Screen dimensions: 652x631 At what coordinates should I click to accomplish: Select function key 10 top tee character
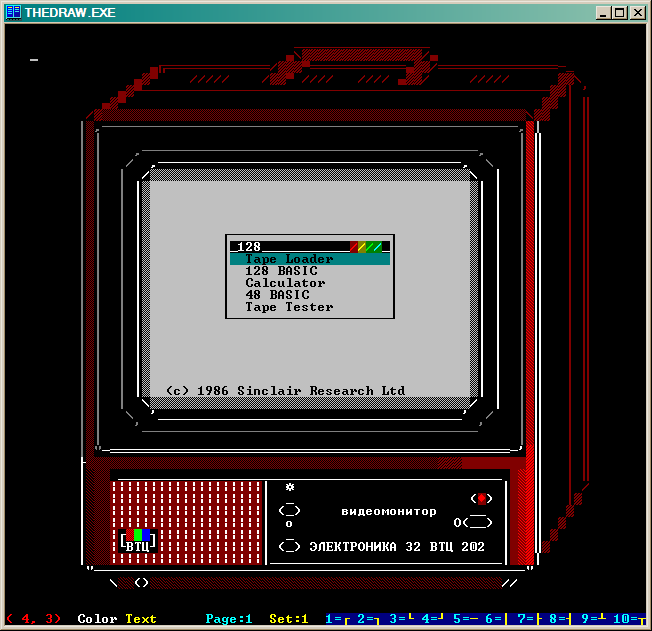[x=629, y=619]
